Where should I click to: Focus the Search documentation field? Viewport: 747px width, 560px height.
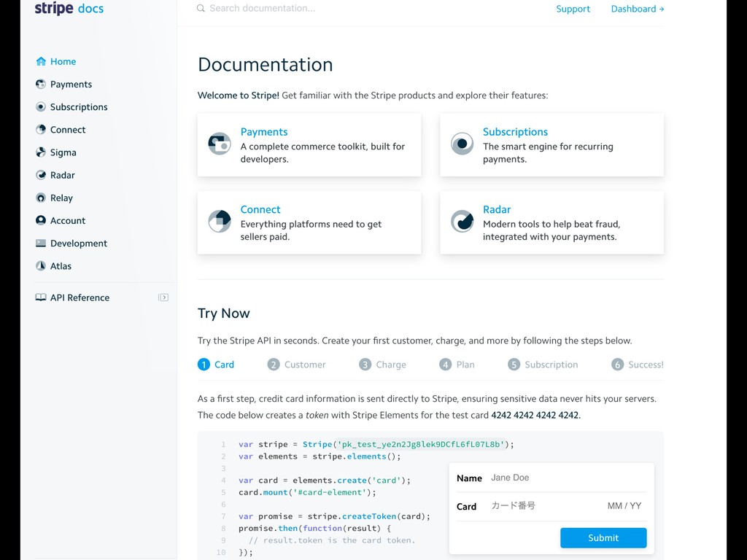pyautogui.click(x=263, y=8)
